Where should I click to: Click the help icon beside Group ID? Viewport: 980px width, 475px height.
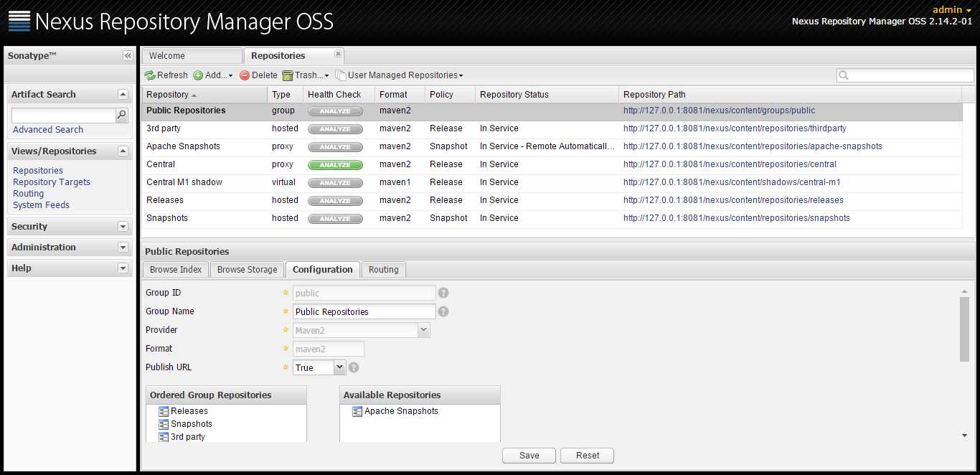tap(443, 293)
